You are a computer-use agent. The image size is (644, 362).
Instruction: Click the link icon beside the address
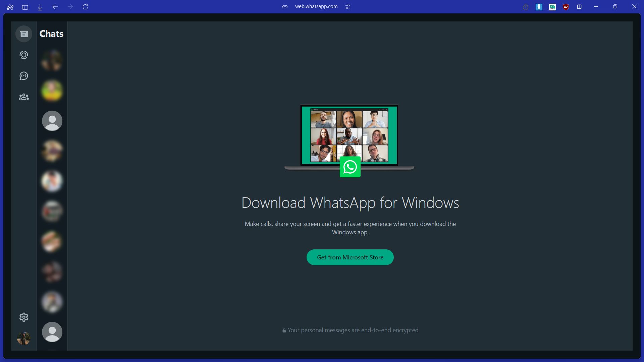285,7
